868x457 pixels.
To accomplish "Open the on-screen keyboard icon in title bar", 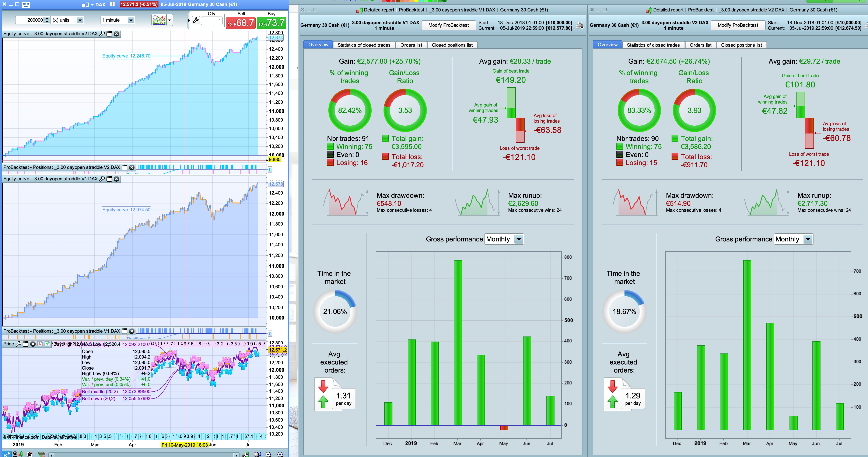I will tap(26, 4).
